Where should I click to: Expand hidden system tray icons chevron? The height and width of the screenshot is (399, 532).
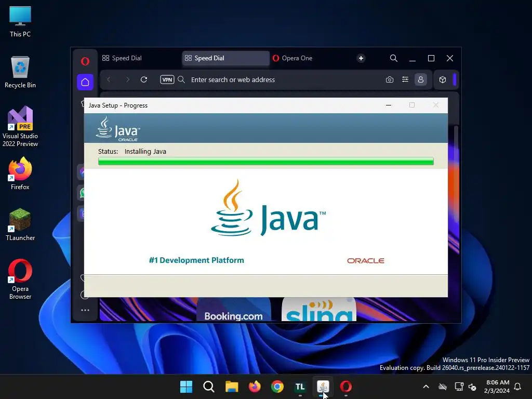tap(426, 387)
